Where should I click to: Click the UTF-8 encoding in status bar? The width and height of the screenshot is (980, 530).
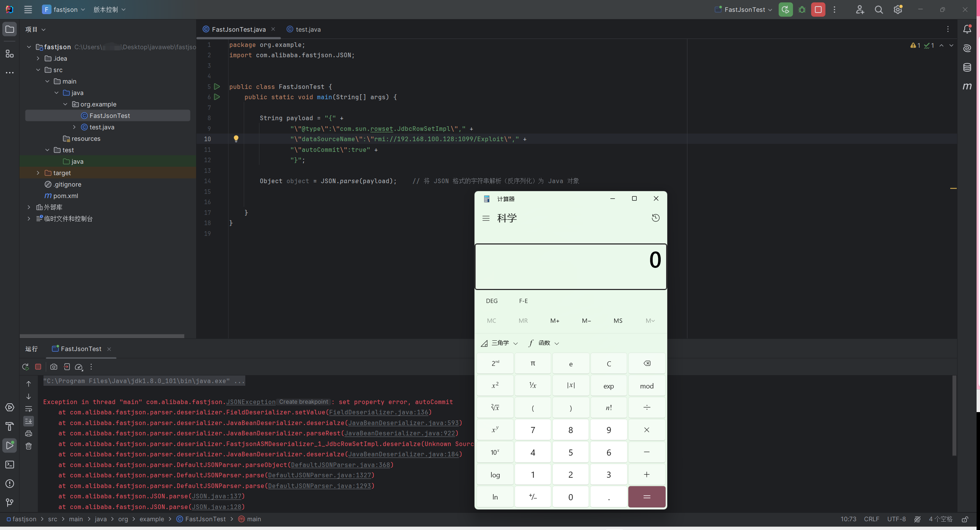(896, 519)
